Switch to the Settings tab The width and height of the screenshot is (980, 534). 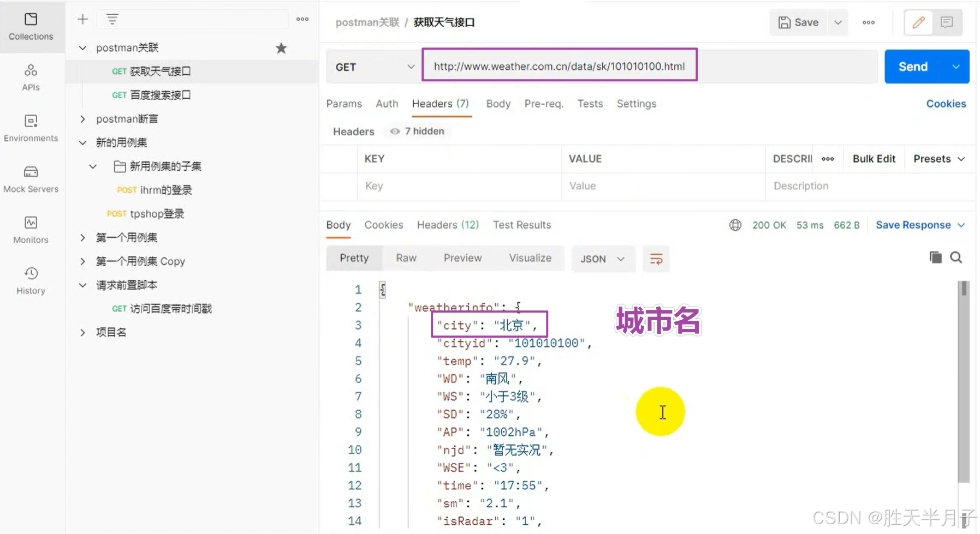coord(637,104)
